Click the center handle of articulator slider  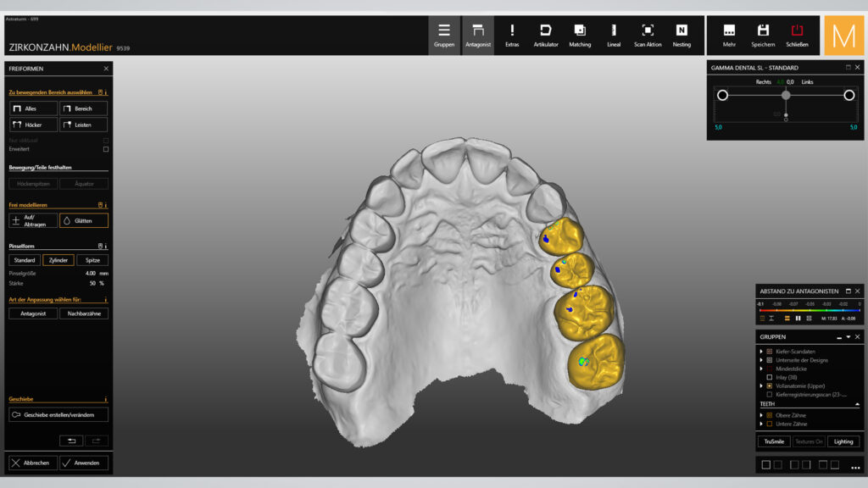(x=786, y=95)
